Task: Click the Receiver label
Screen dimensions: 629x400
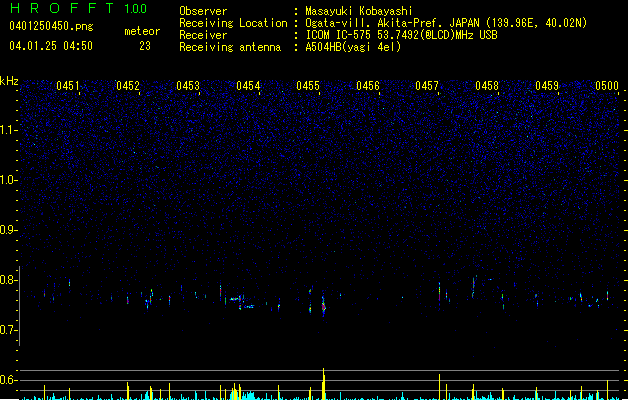Action: 203,35
